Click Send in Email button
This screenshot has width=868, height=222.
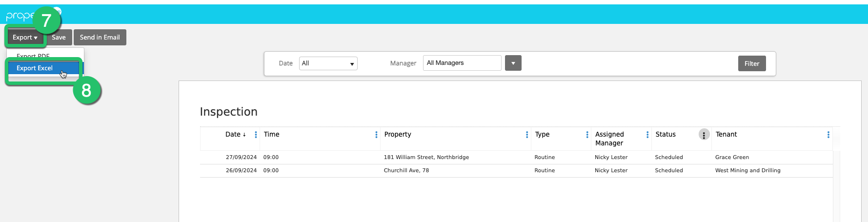(x=100, y=38)
